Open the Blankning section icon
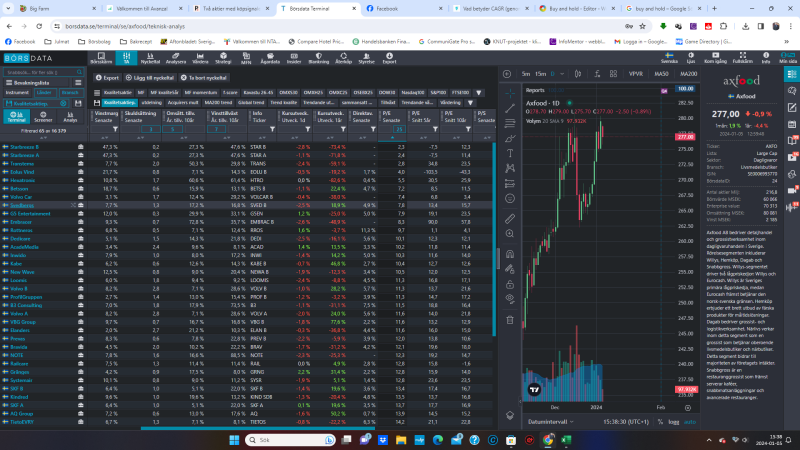Image resolution: width=800 pixels, height=450 pixels. [318, 58]
